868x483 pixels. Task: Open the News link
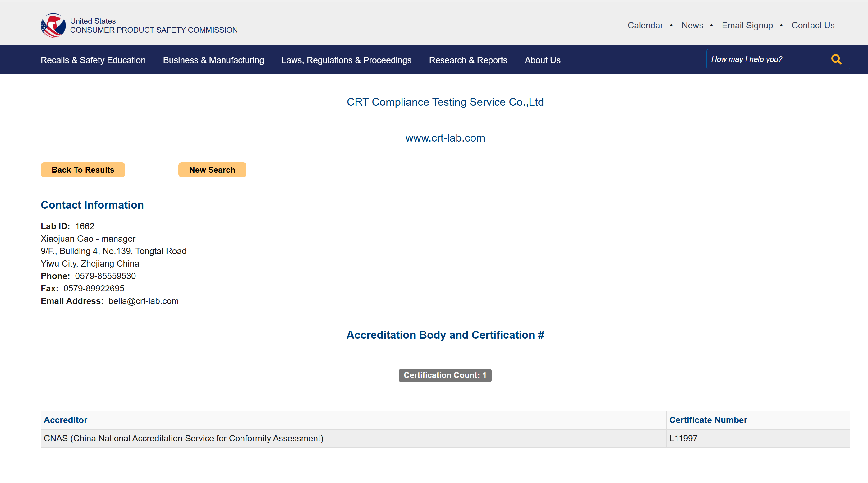692,25
